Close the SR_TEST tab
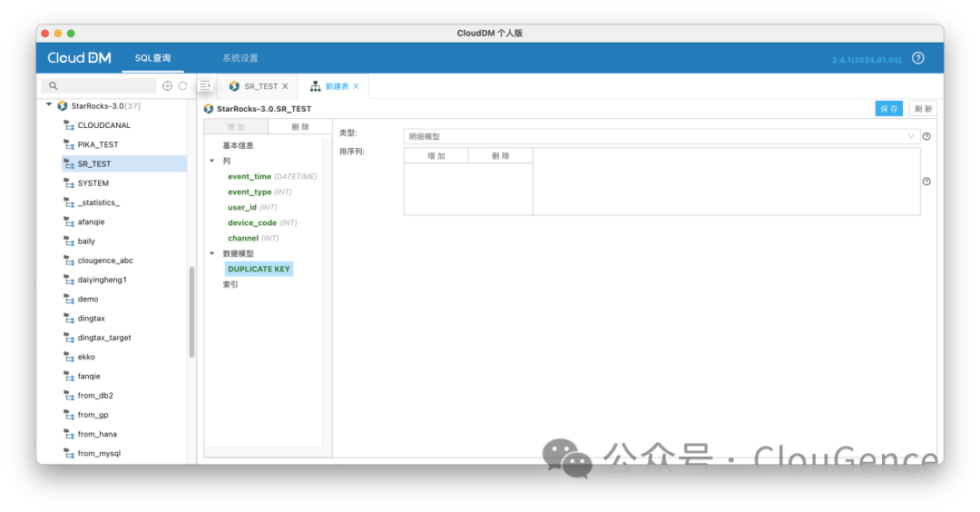This screenshot has height=512, width=980. [x=285, y=86]
